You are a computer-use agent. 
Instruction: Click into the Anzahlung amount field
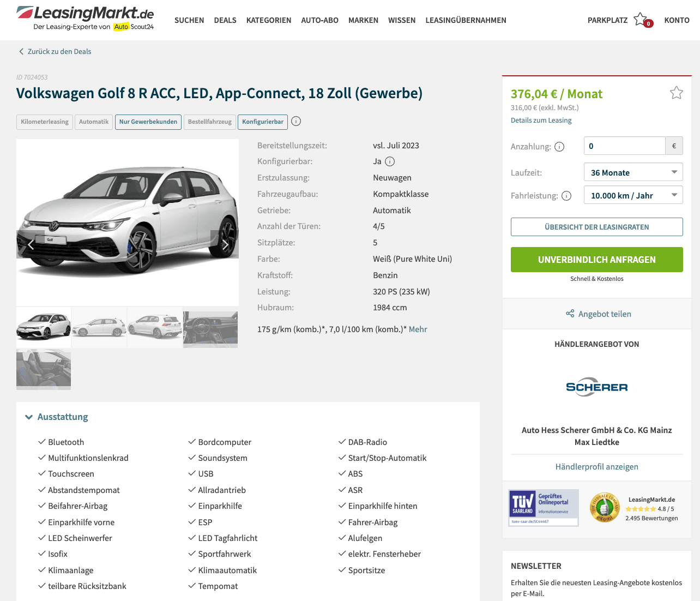[x=624, y=146]
